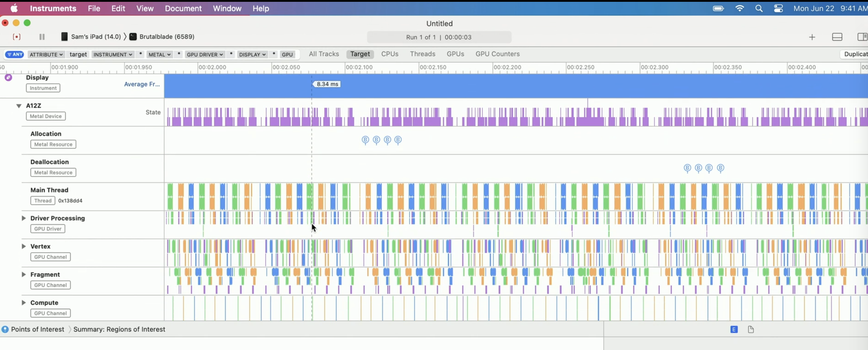Screen dimensions: 868x350
Task: Click the Fragment GPU Channel tag
Action: pyautogui.click(x=51, y=285)
